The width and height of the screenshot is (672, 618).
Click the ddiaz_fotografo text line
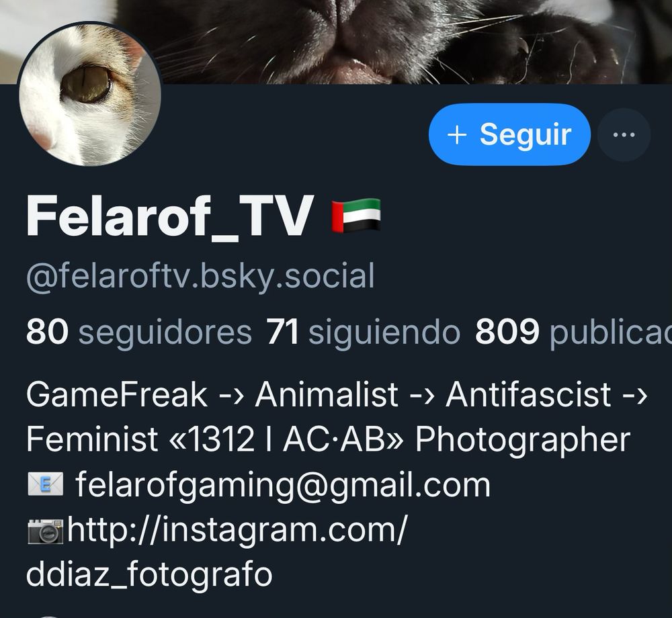pos(149,575)
